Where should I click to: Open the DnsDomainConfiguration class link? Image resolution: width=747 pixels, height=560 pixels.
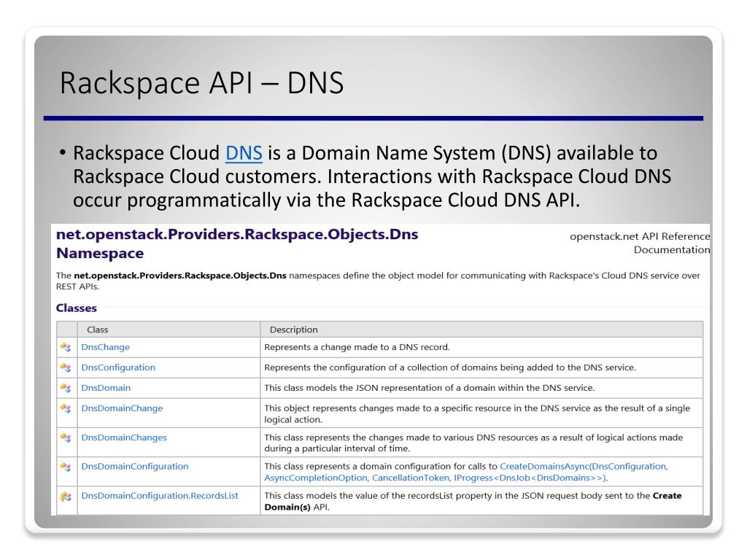(x=135, y=466)
